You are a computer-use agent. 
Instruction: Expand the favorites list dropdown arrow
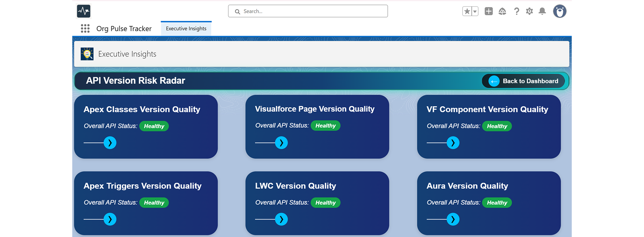point(475,11)
